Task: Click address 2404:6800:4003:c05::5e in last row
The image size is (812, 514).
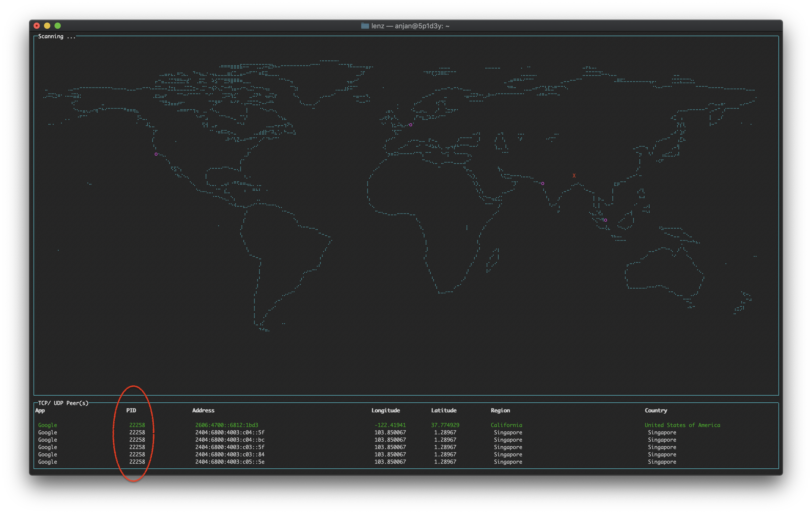Action: (x=230, y=462)
